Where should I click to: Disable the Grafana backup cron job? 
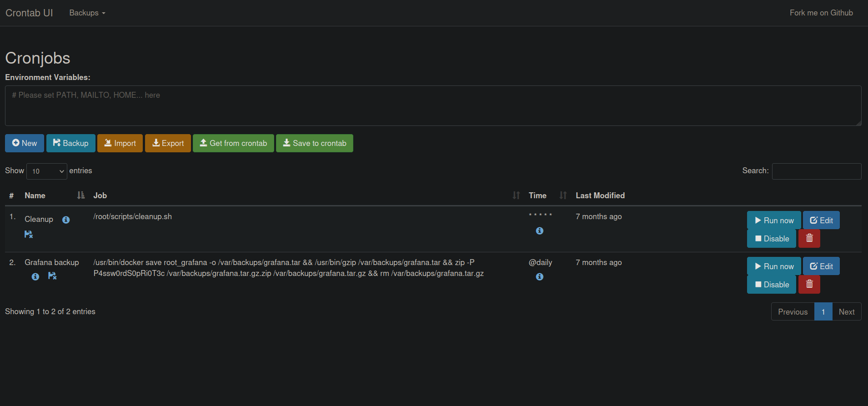click(x=771, y=285)
